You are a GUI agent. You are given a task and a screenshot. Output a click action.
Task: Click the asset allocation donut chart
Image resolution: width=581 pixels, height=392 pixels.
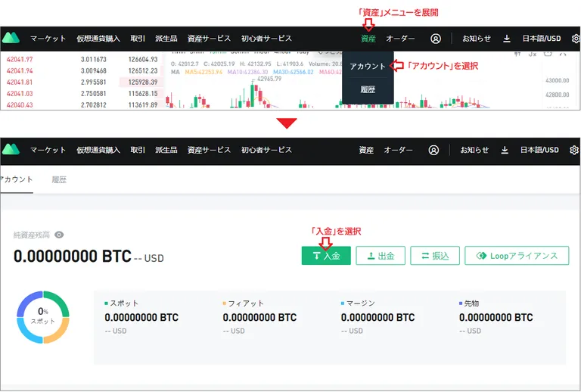[43, 317]
